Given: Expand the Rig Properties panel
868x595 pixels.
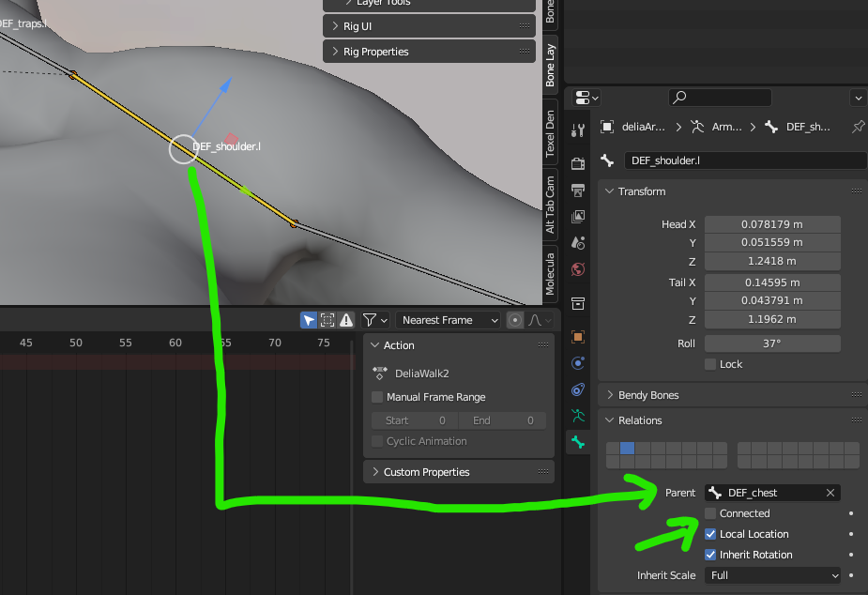Looking at the screenshot, I should pos(429,52).
